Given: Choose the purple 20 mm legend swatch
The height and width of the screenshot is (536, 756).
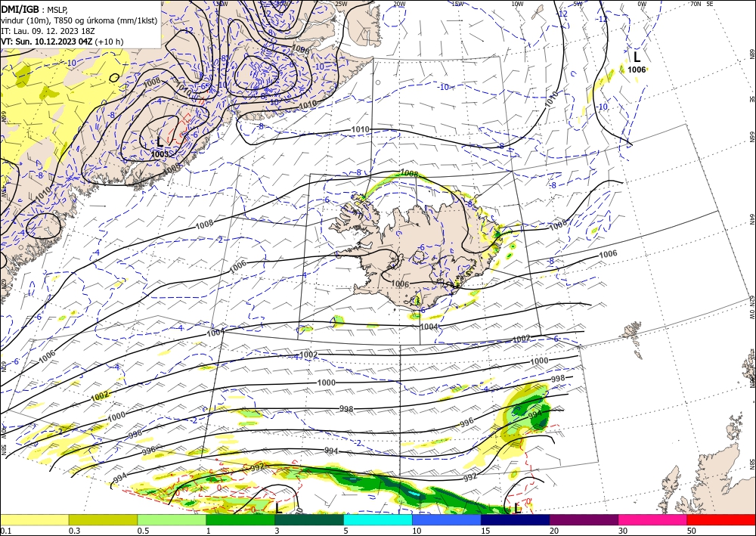Looking at the screenshot, I should click(584, 519).
